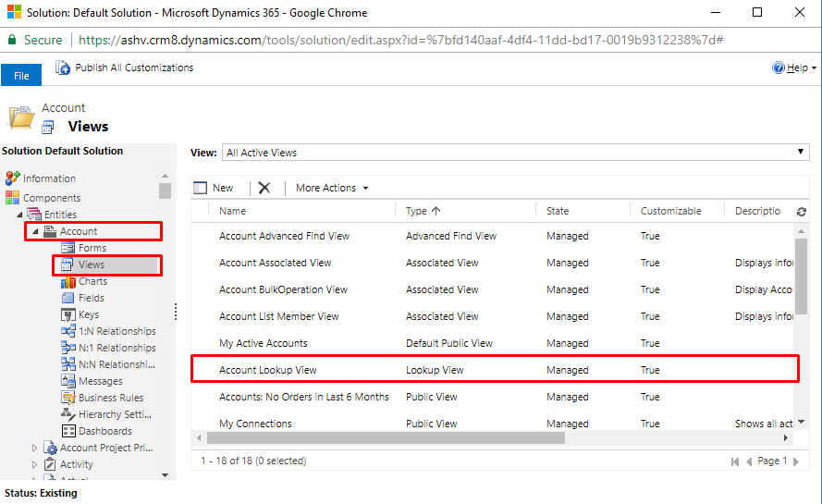
Task: Click the Entities icon in tree
Action: click(34, 215)
